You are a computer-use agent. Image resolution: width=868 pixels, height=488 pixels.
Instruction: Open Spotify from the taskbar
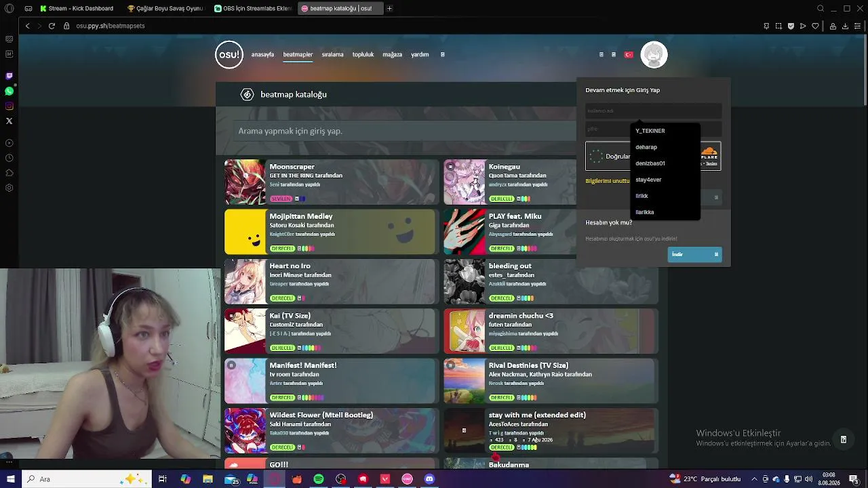(x=319, y=479)
